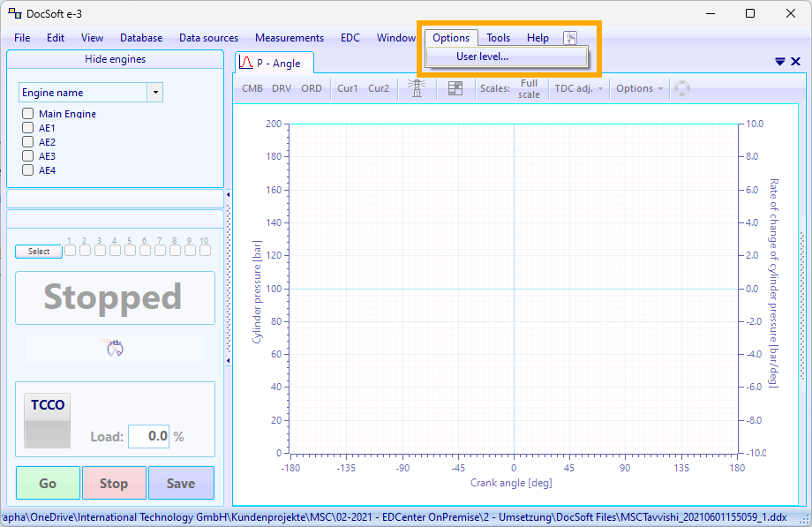Select the CMB toolbar item
The width and height of the screenshot is (812, 527).
coord(254,88)
